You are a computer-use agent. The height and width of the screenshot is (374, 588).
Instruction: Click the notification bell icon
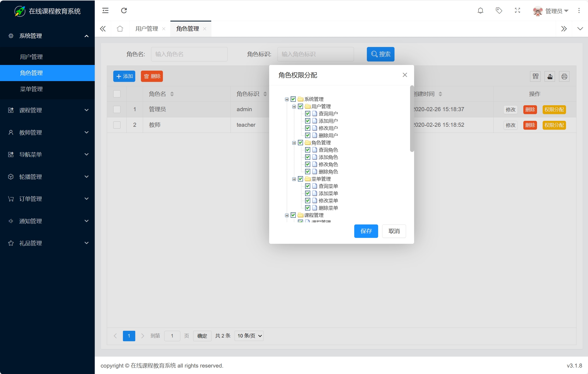(x=480, y=11)
